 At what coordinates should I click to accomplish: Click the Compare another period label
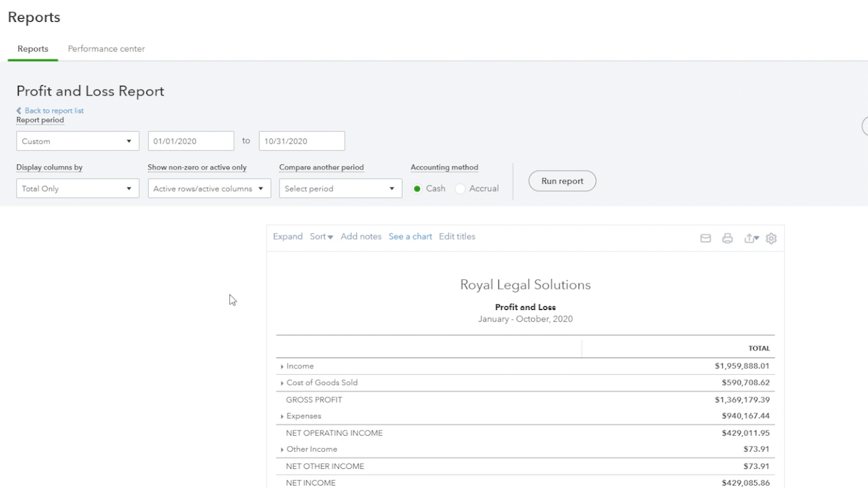[x=321, y=167]
